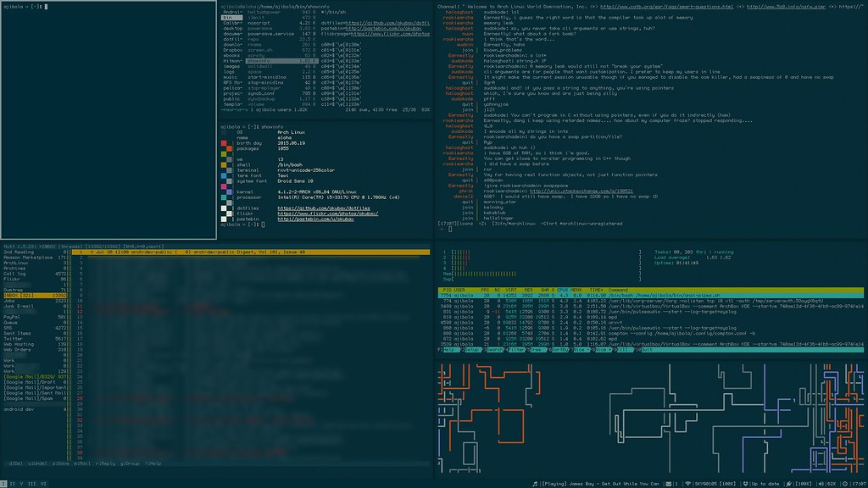Select the arch-dev-public Digest message in Mutt
The image size is (868, 488).
coord(251,252)
